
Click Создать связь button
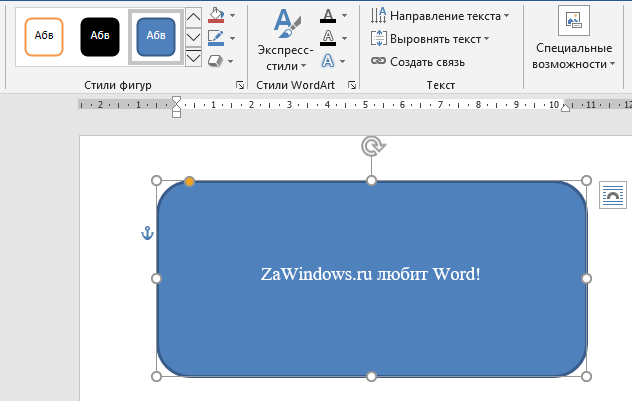[x=418, y=62]
